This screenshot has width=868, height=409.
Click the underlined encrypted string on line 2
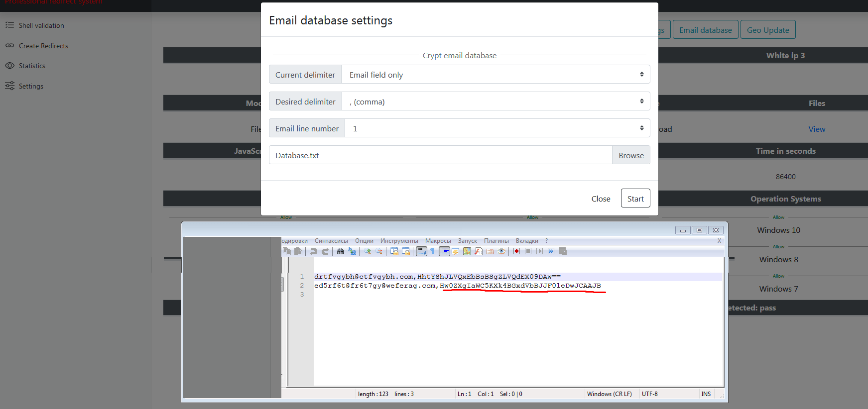tap(520, 286)
